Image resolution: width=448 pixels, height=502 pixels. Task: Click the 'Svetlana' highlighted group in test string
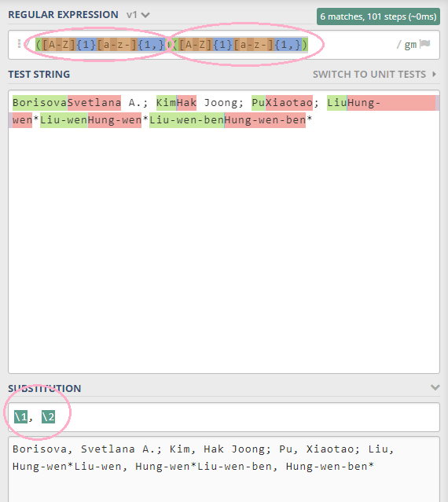pos(94,103)
